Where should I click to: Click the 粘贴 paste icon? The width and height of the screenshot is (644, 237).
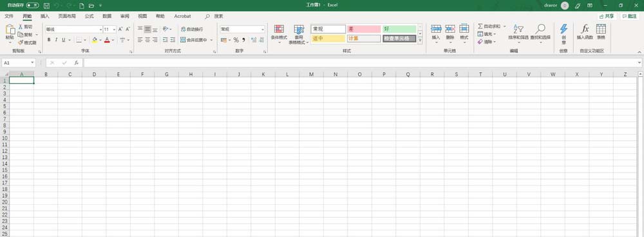click(10, 30)
